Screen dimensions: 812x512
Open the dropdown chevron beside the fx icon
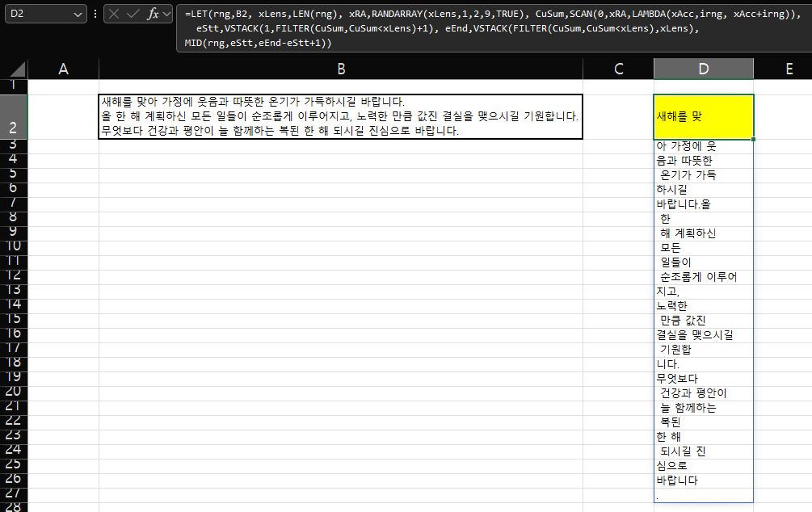coord(167,14)
